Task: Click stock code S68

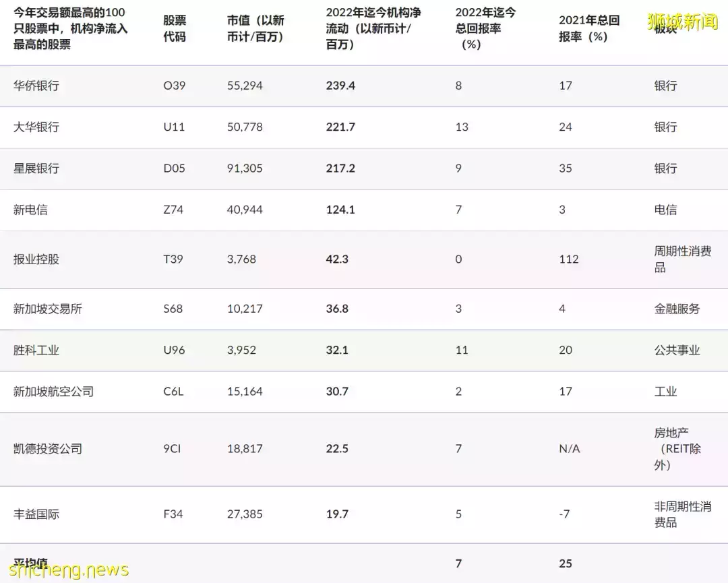Action: coord(173,309)
